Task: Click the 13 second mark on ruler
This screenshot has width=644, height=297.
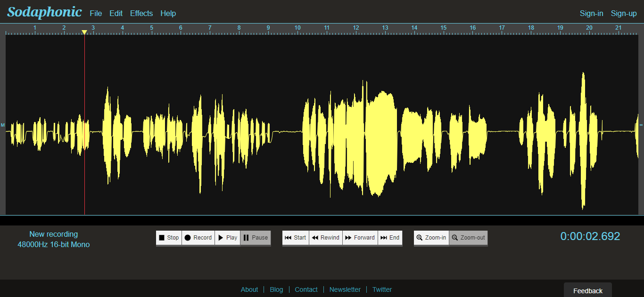Action: coord(385,28)
